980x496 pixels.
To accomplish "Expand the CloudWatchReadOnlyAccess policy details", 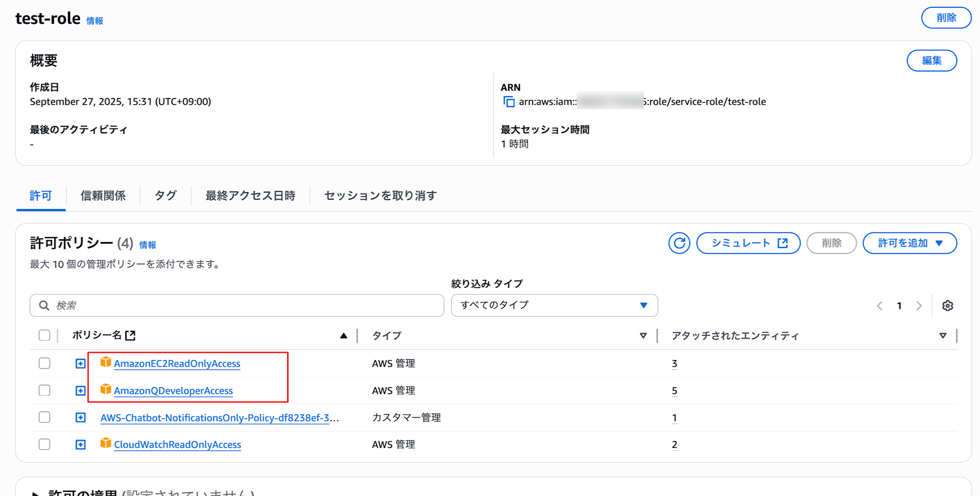I will click(80, 445).
